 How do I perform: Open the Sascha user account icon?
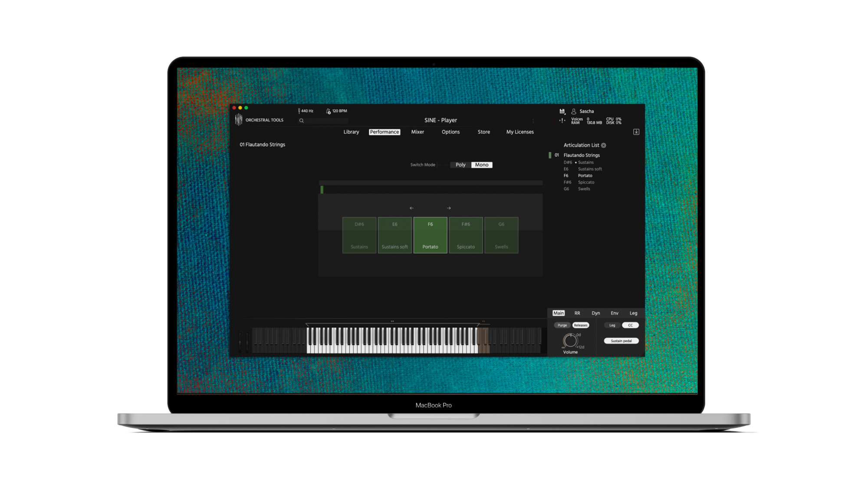pyautogui.click(x=573, y=111)
